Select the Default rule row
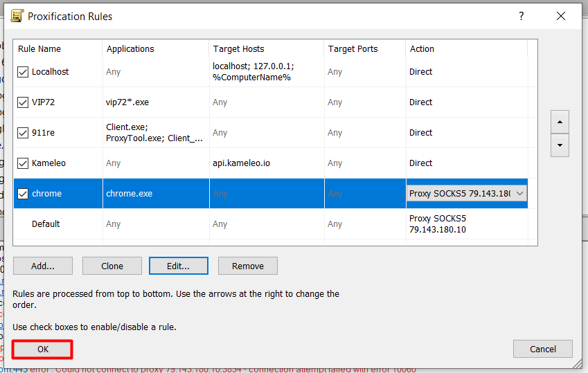 [x=46, y=224]
